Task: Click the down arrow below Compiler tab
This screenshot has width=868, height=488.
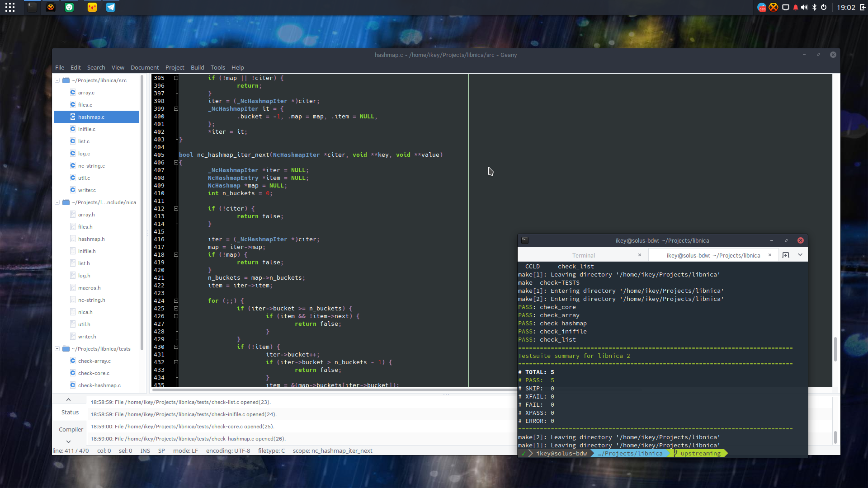Action: 69,442
